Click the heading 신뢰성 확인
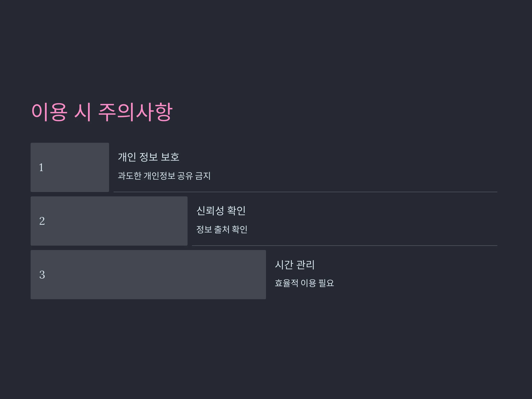 [221, 211]
